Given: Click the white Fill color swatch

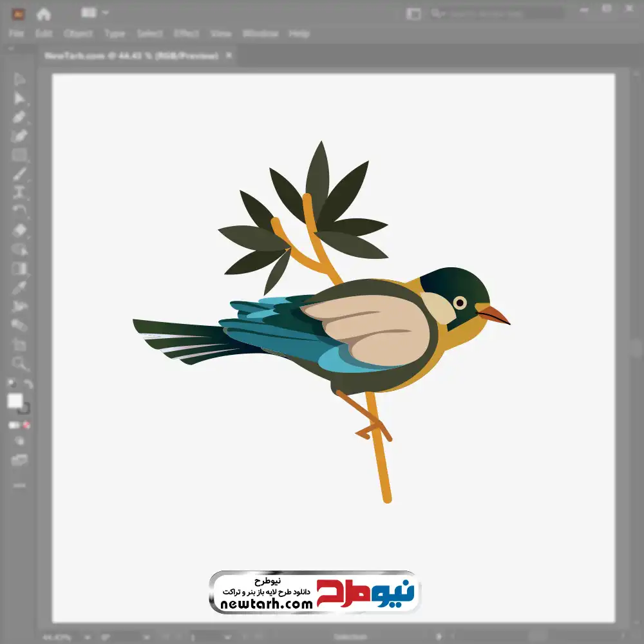Looking at the screenshot, I should pyautogui.click(x=15, y=401).
